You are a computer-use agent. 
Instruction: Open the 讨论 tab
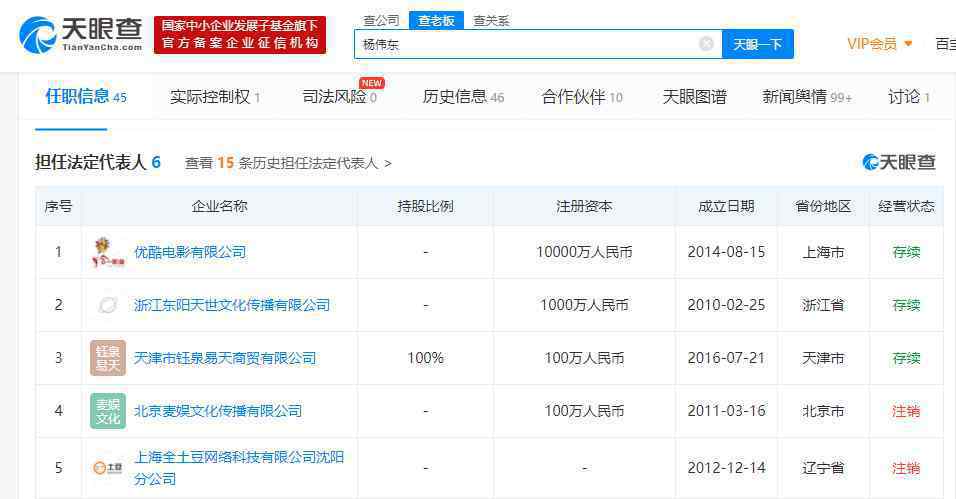(x=908, y=97)
